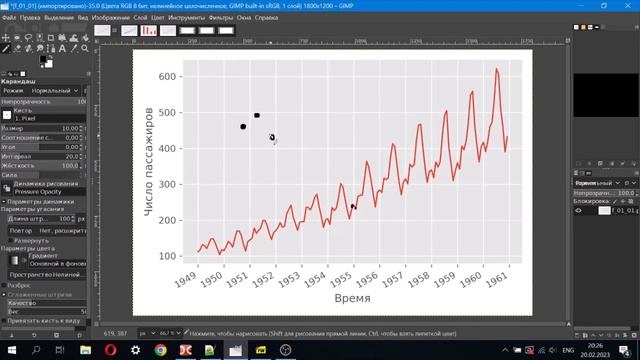Click the black foreground color swatch
640x360 pixels.
click(x=43, y=60)
